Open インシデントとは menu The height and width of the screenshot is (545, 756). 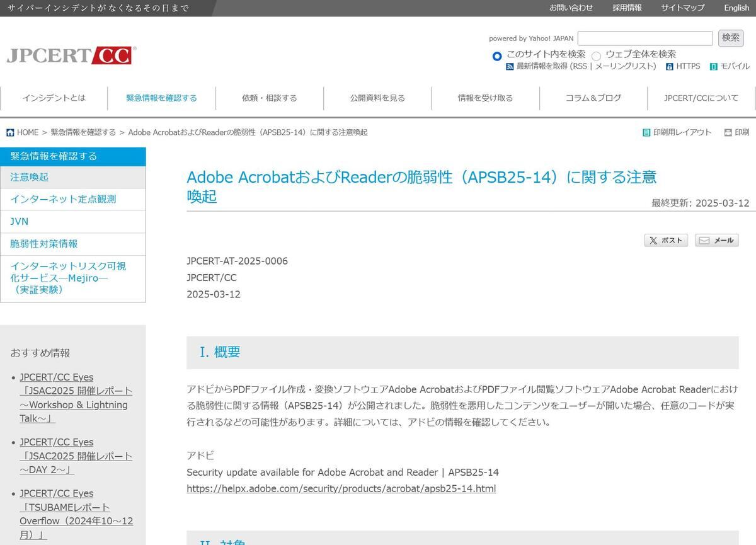[x=54, y=98]
